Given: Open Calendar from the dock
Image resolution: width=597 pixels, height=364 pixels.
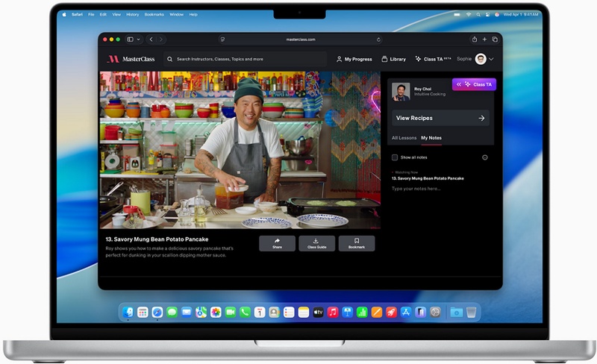Looking at the screenshot, I should (260, 313).
